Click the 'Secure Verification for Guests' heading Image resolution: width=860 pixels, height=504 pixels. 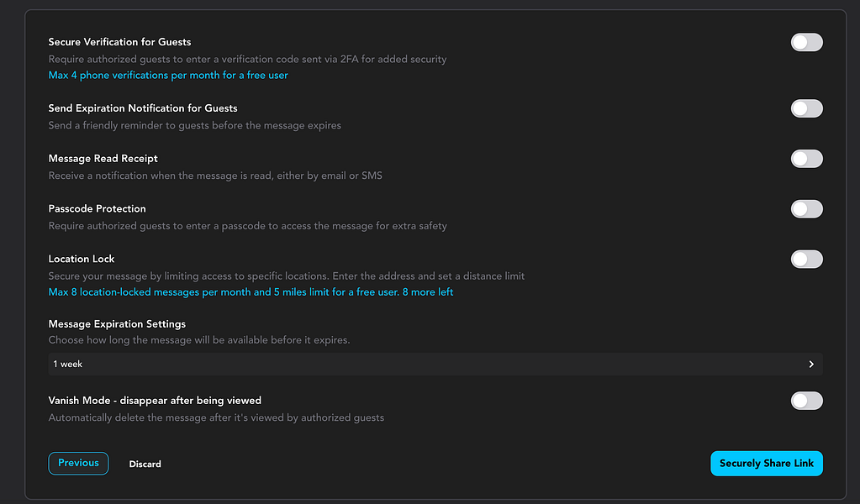click(119, 42)
